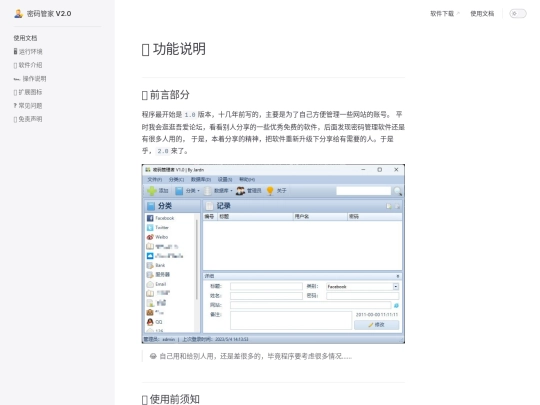Viewport: 540px width, 405px height.
Task: Click the 记录 panel header document icon
Action: pos(209,206)
